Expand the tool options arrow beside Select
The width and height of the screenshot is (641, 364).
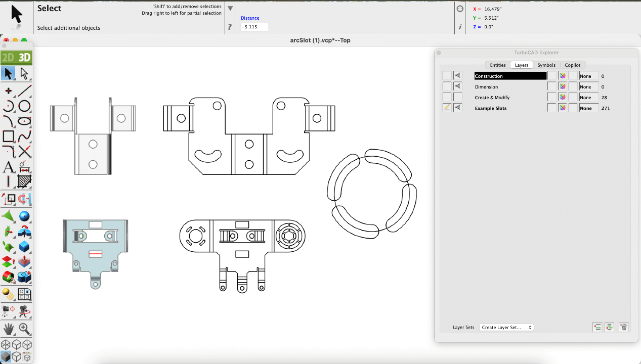pyautogui.click(x=230, y=9)
